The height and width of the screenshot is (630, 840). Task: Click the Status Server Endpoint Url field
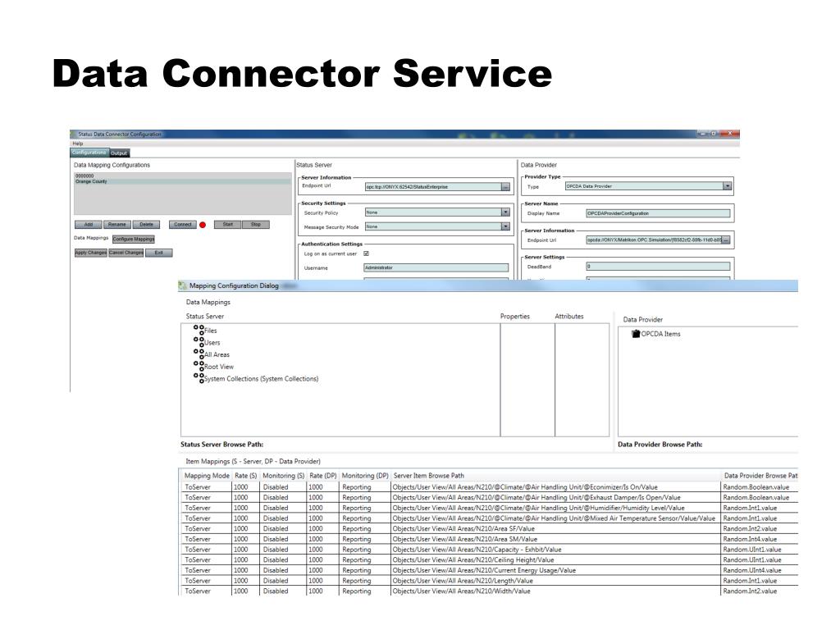click(433, 186)
